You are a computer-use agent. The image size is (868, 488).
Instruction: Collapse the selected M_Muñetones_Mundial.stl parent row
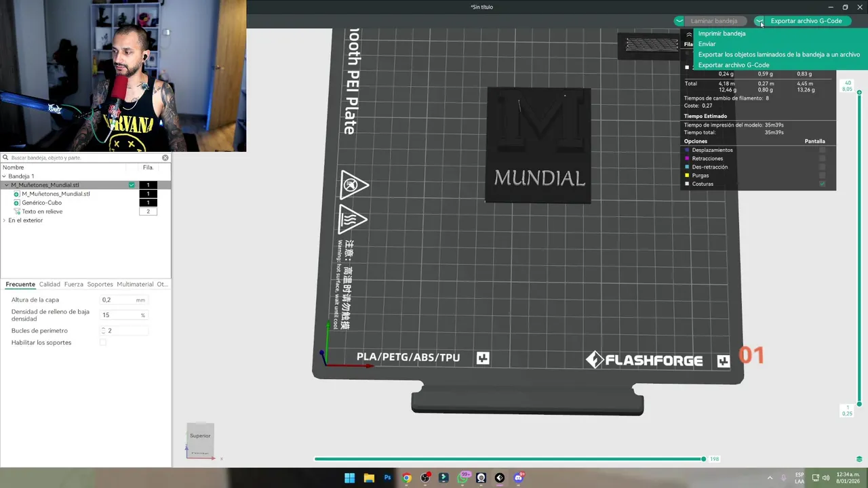(x=7, y=185)
